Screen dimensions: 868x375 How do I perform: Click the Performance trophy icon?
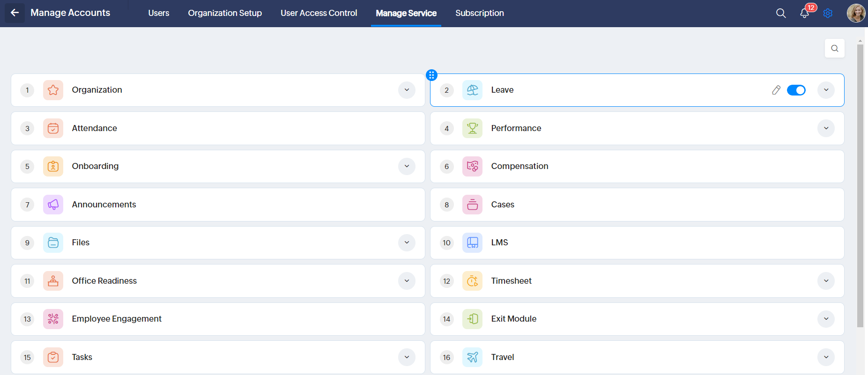(472, 128)
